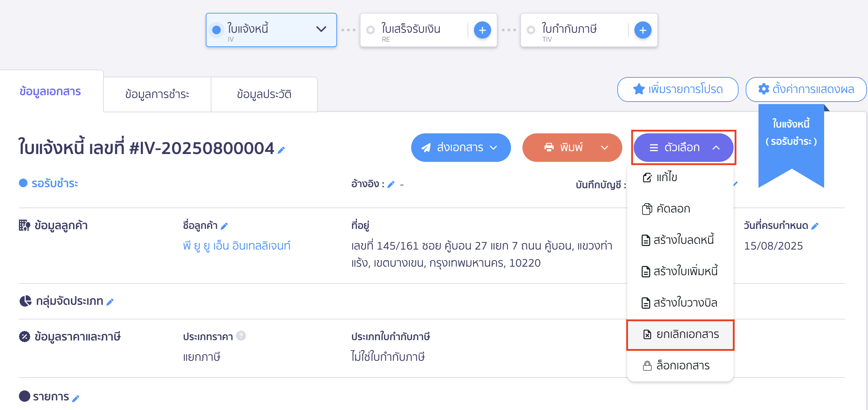Choose ยกเลิกเอกสาร from options menu
This screenshot has width=868, height=410.
[x=680, y=335]
